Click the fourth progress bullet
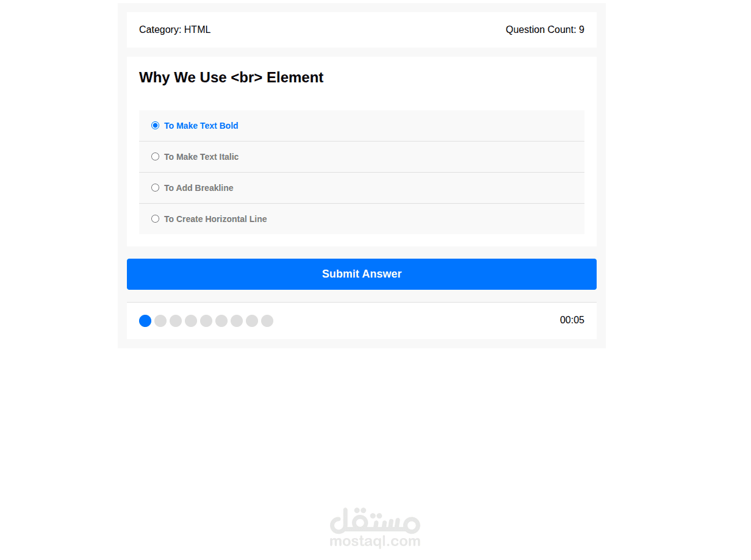 tap(191, 321)
